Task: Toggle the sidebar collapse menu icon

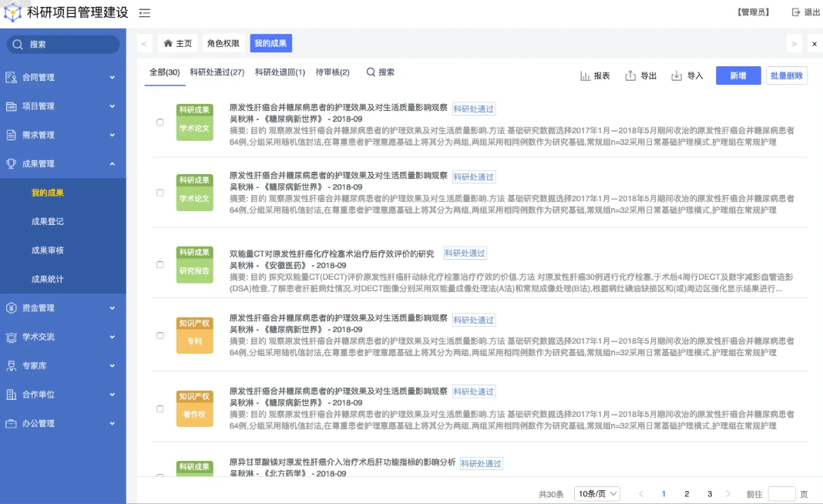Action: (x=144, y=13)
